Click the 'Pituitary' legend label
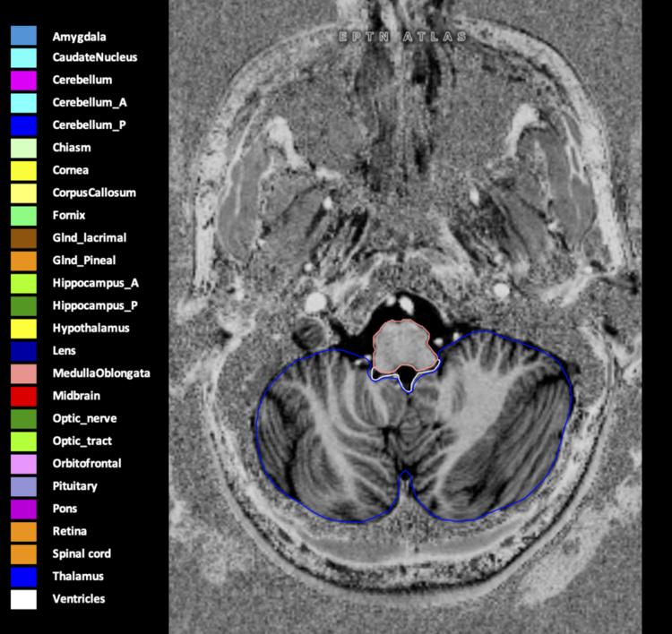The image size is (672, 634). pyautogui.click(x=75, y=486)
